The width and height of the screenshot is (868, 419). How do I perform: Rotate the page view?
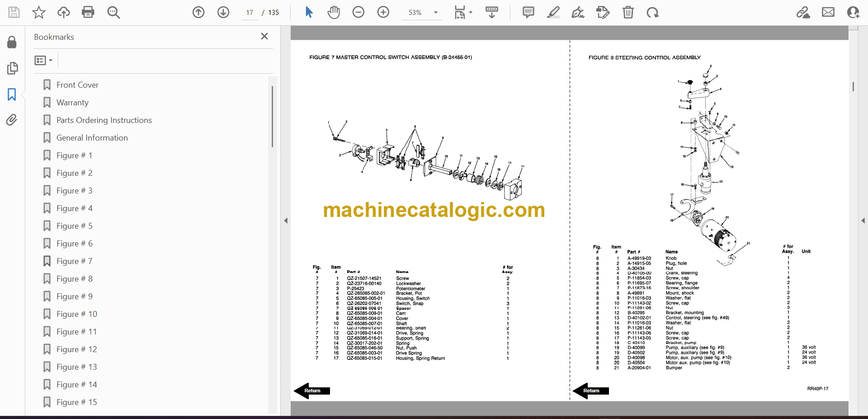pyautogui.click(x=652, y=12)
